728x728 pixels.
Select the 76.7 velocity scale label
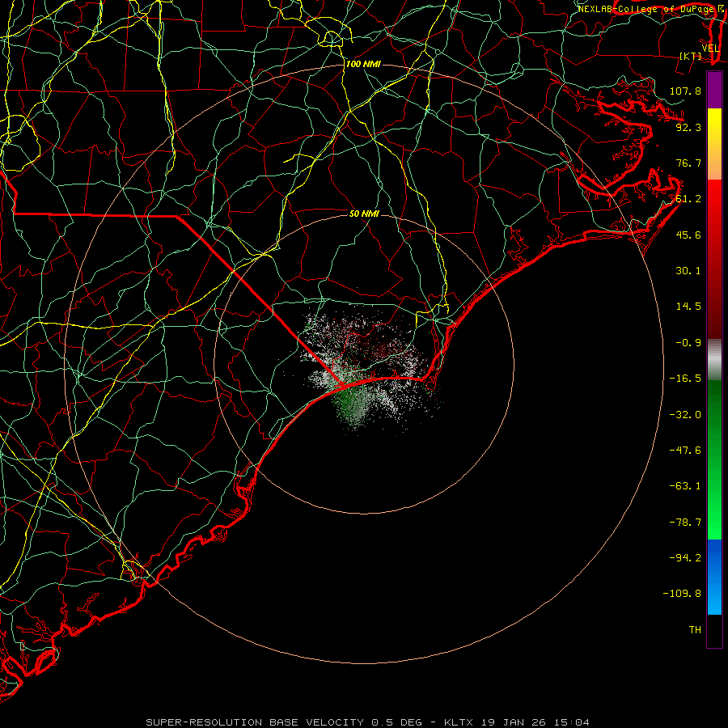coord(688,163)
